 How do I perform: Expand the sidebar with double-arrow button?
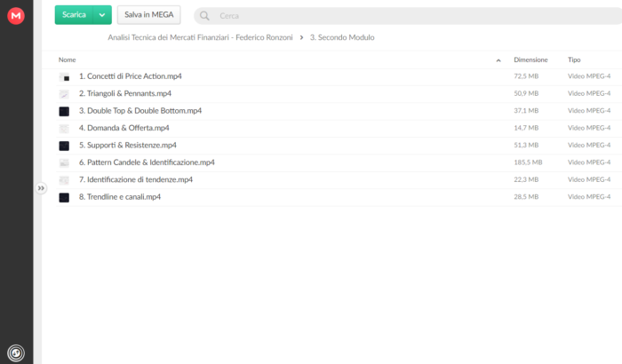tap(41, 188)
